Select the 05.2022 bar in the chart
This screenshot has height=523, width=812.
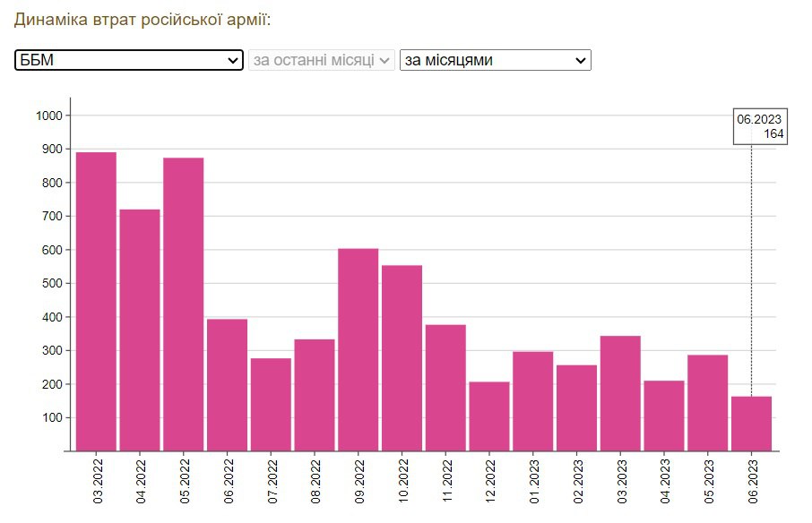point(184,304)
